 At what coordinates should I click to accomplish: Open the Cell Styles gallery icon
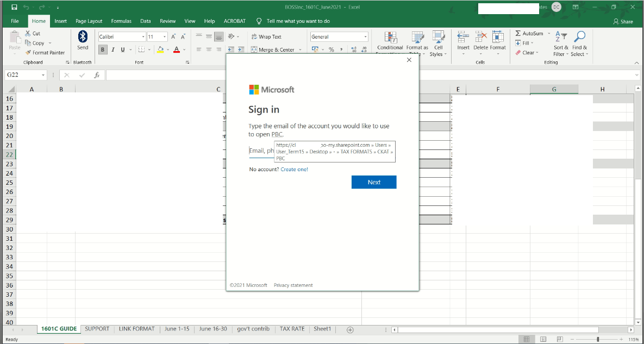[x=439, y=37]
